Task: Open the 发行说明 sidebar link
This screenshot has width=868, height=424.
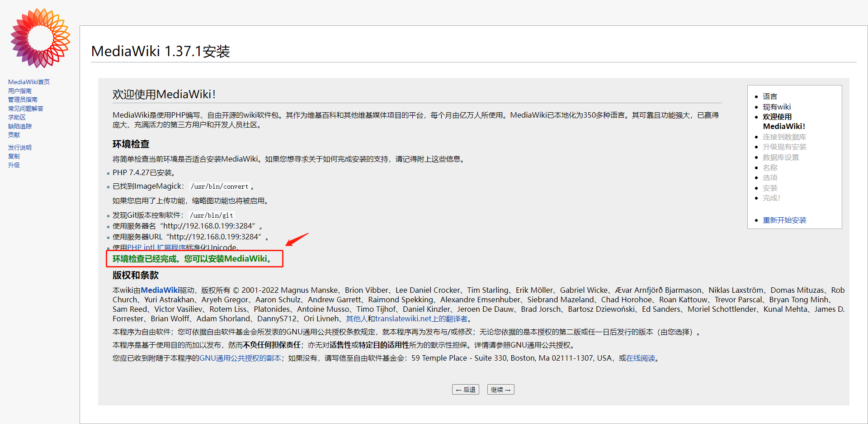Action: click(19, 147)
